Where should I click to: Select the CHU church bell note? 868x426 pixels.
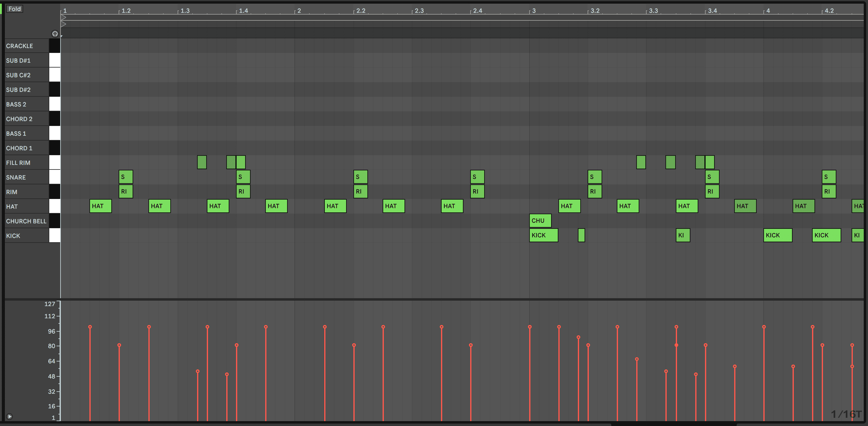[x=540, y=221]
